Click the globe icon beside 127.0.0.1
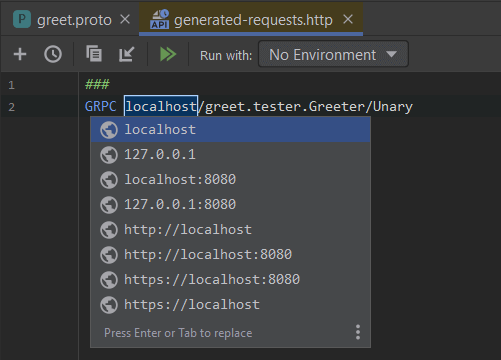501x360 pixels. 109,155
